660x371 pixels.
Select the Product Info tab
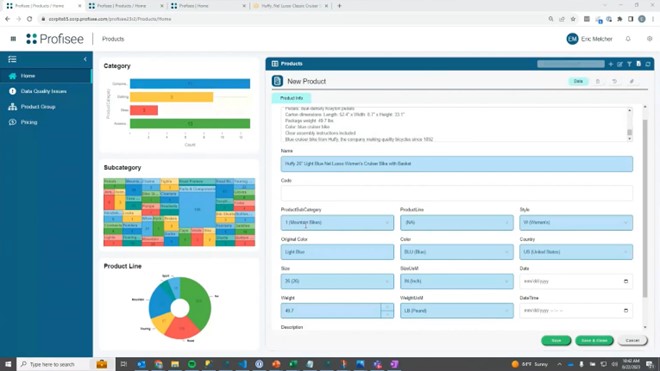point(291,98)
